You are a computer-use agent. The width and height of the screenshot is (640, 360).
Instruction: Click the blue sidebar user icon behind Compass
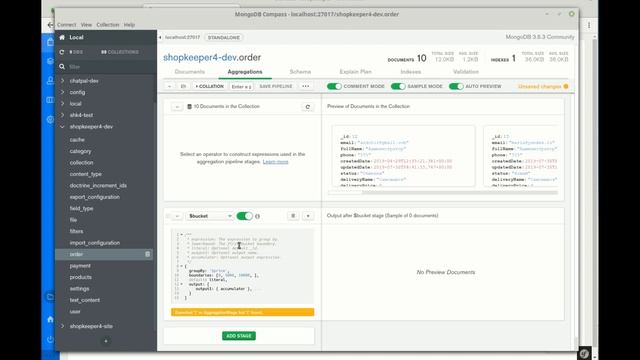tap(50, 80)
